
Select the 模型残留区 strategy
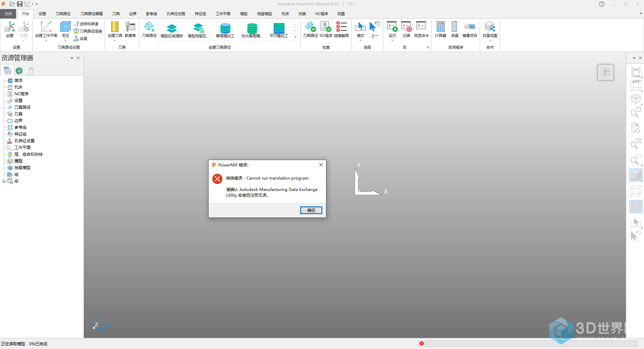199,31
